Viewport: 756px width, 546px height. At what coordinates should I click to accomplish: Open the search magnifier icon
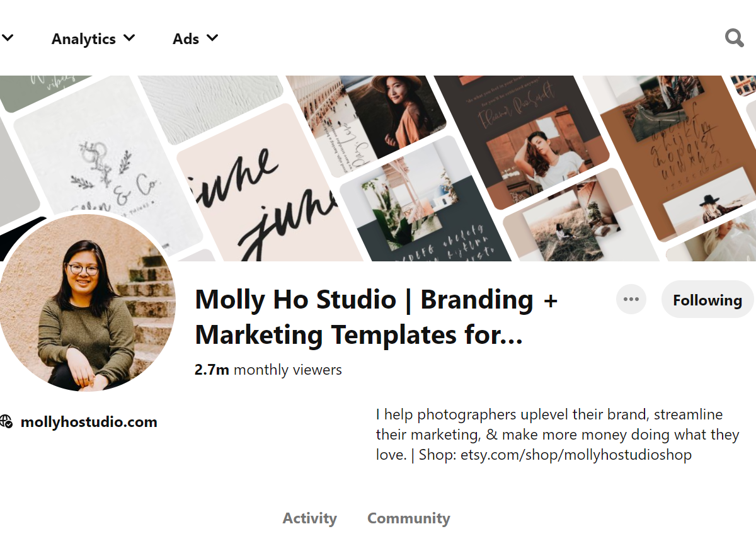[735, 38]
